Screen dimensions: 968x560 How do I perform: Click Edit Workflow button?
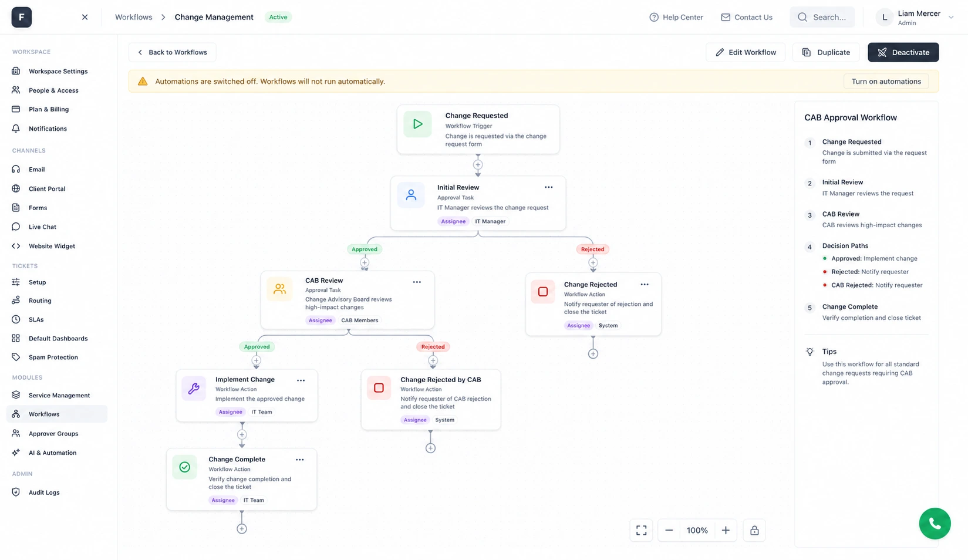[x=746, y=52]
